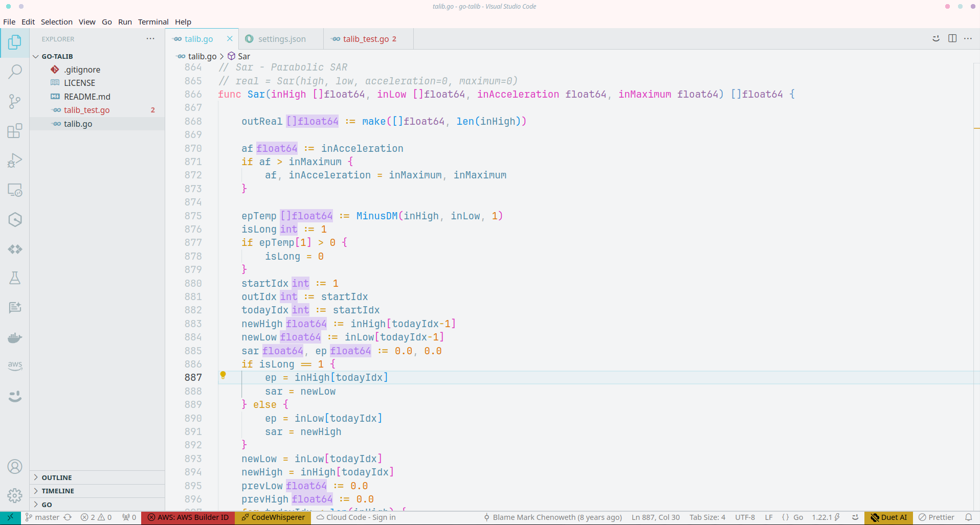Image resolution: width=980 pixels, height=525 pixels.
Task: Expand the OUTLINE section
Action: pos(97,477)
